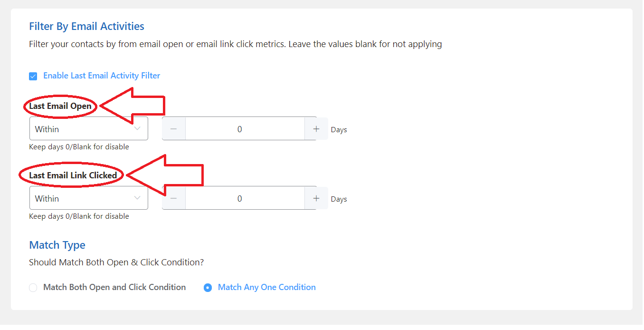This screenshot has width=644, height=330.
Task: Click the Last Email Open field label
Action: click(60, 106)
